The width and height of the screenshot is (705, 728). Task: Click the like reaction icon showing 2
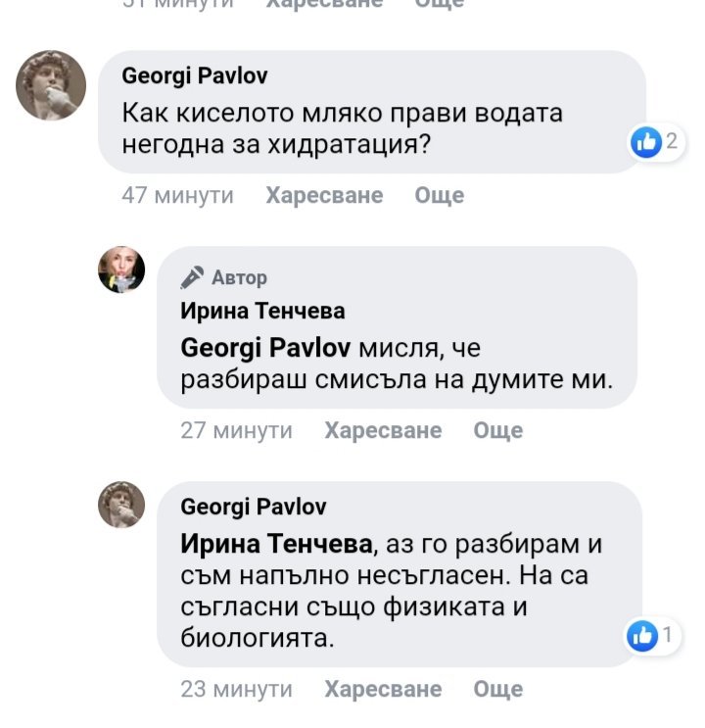point(646,143)
